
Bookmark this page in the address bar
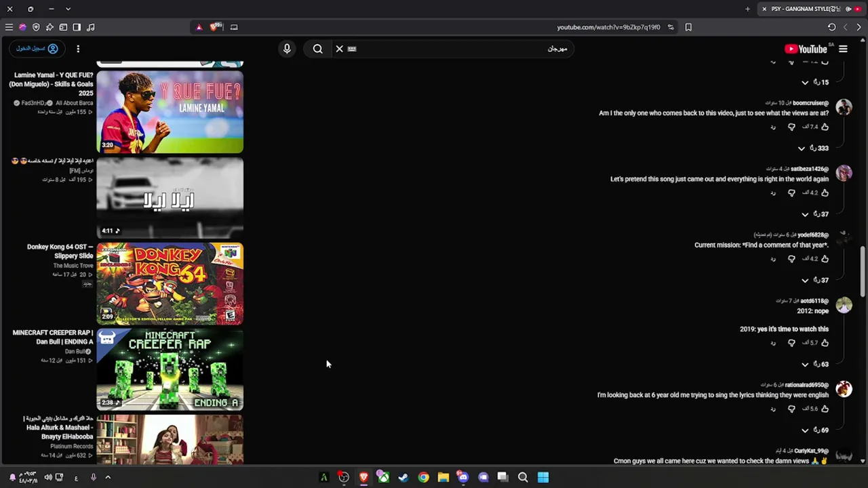(688, 27)
